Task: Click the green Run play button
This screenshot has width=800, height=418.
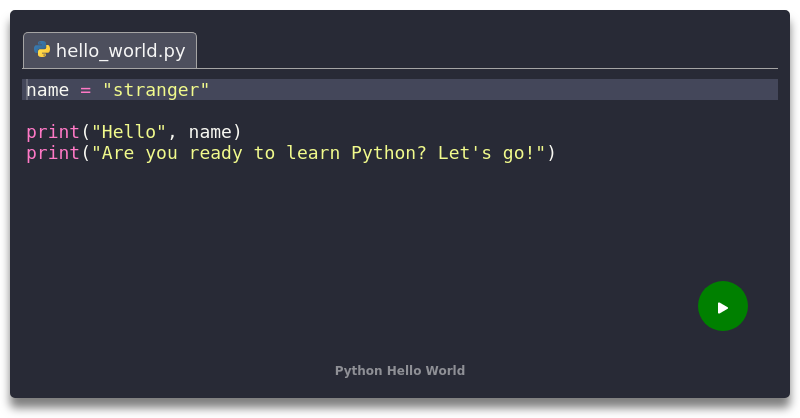Action: click(x=722, y=307)
